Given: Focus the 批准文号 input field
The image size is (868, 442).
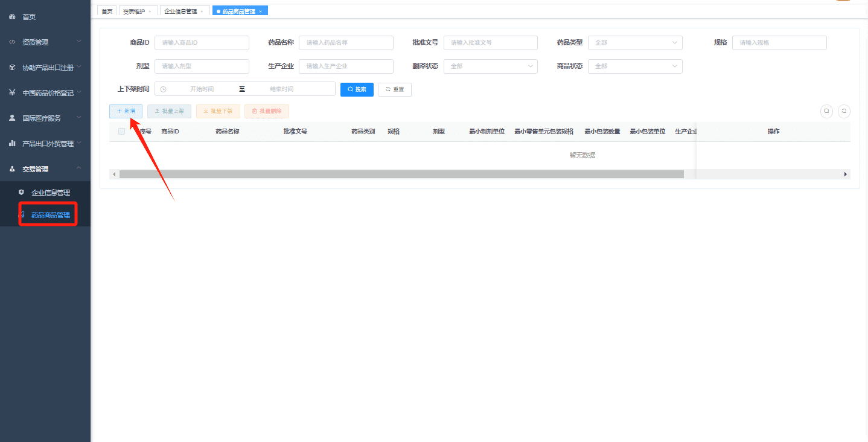Looking at the screenshot, I should [490, 43].
